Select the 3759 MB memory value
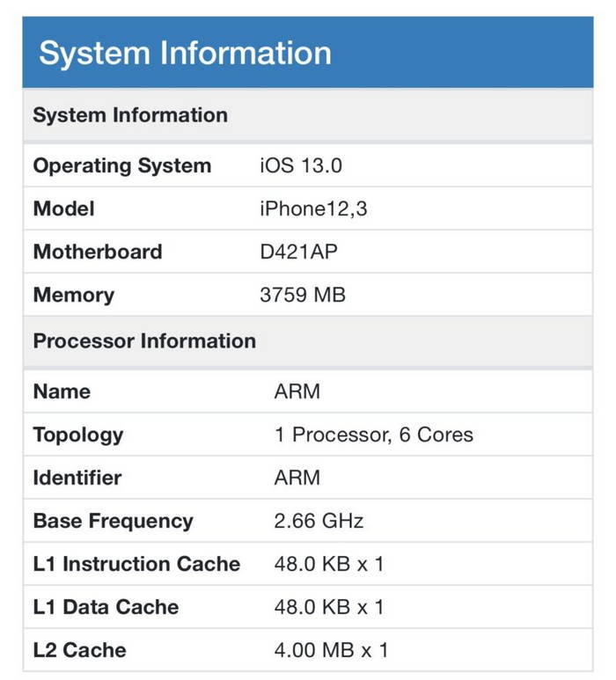This screenshot has width=616, height=680. click(303, 295)
